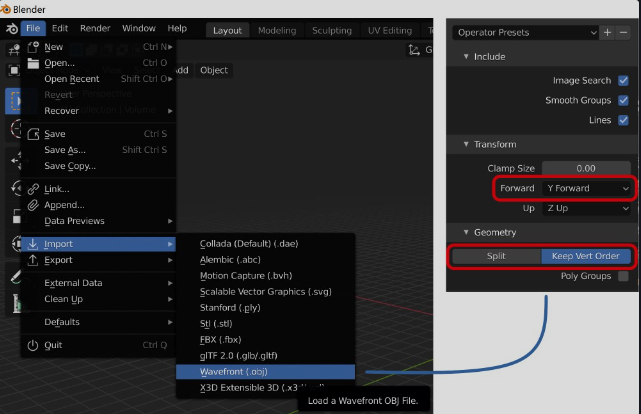Enable the Poly Groups checkbox
The height and width of the screenshot is (414, 641).
623,276
